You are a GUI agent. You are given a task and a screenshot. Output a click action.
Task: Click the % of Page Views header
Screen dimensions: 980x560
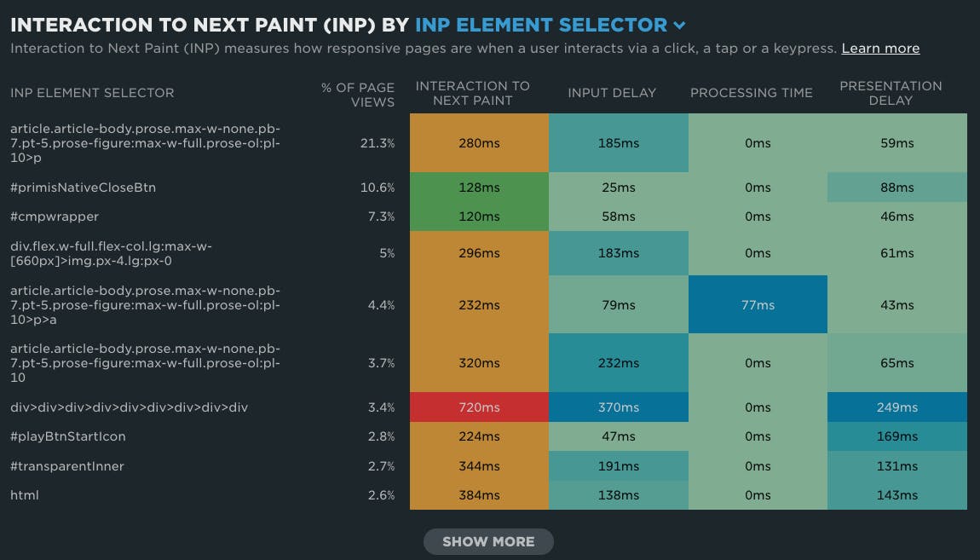pyautogui.click(x=358, y=94)
